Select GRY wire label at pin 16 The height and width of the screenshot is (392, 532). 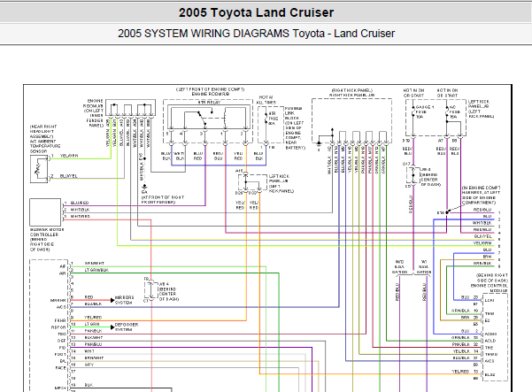pos(89,365)
